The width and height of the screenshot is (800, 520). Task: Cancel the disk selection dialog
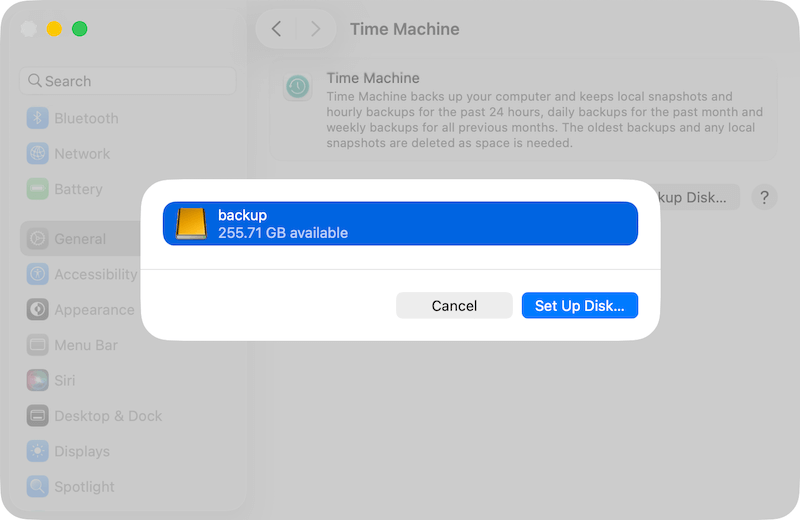click(454, 305)
